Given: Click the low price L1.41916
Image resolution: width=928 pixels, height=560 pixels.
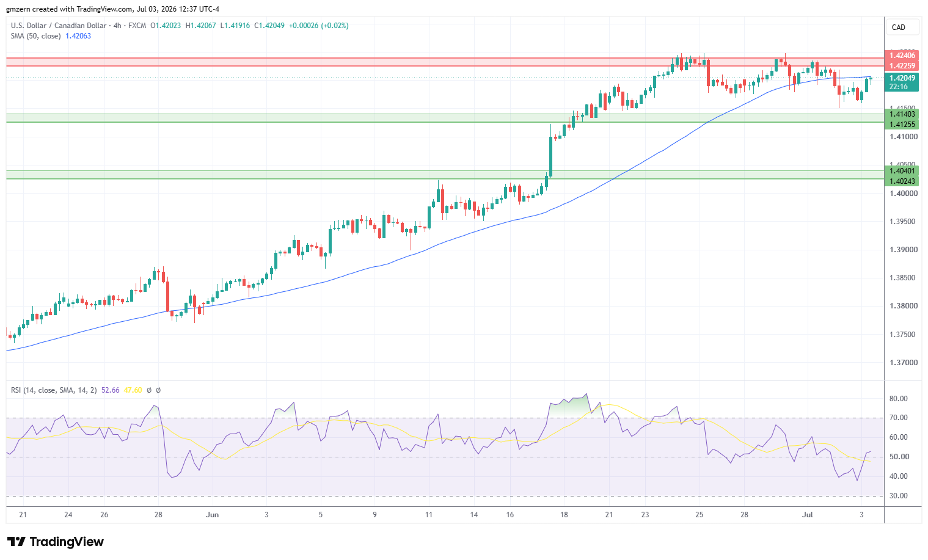Looking at the screenshot, I should (235, 26).
